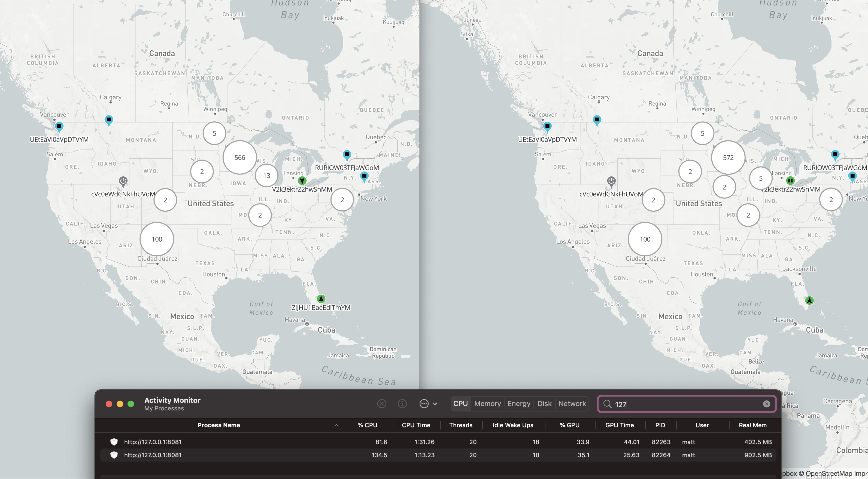
Task: Clear the search field with the X icon
Action: [766, 404]
